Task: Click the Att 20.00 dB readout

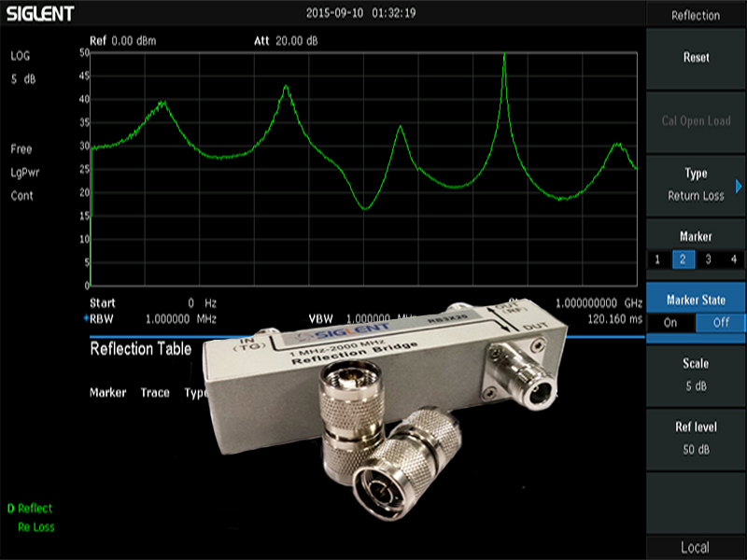Action: [286, 41]
